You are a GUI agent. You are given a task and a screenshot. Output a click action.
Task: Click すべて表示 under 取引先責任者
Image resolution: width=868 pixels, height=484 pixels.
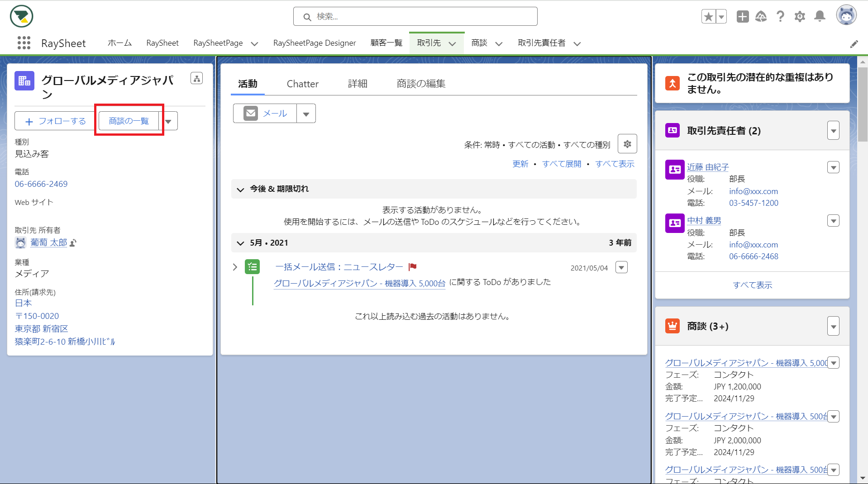(752, 285)
